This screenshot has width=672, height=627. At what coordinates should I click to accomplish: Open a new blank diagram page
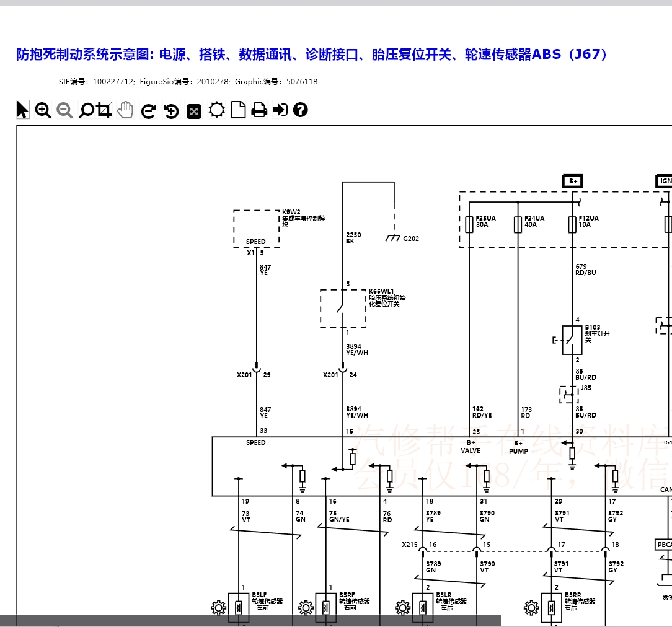(x=237, y=110)
